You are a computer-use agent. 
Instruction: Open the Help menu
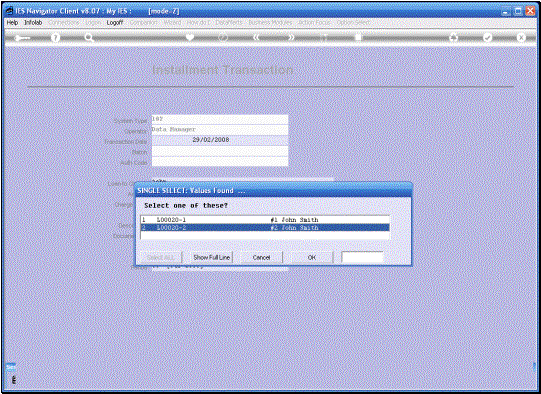click(x=12, y=22)
